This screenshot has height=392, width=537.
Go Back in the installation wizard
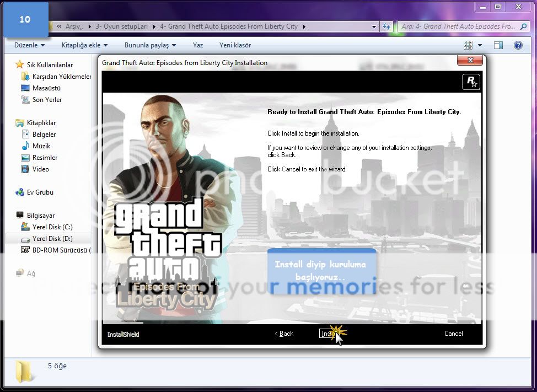284,334
